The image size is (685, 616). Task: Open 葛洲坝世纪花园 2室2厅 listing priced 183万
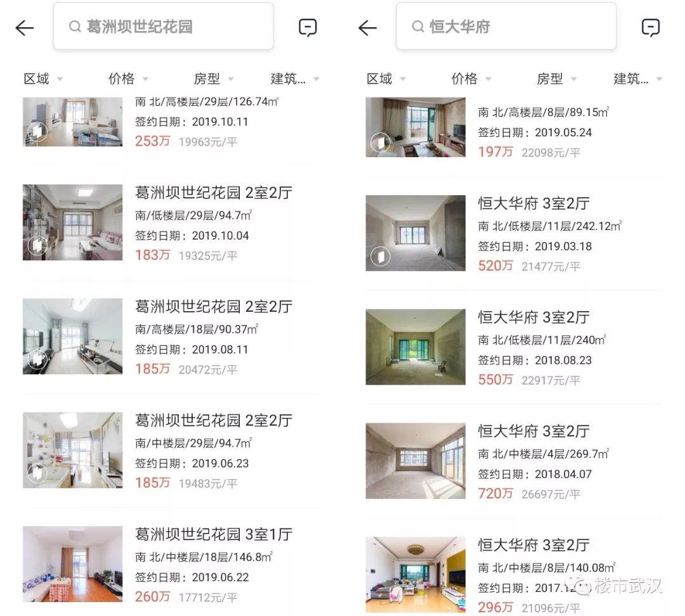point(170,222)
